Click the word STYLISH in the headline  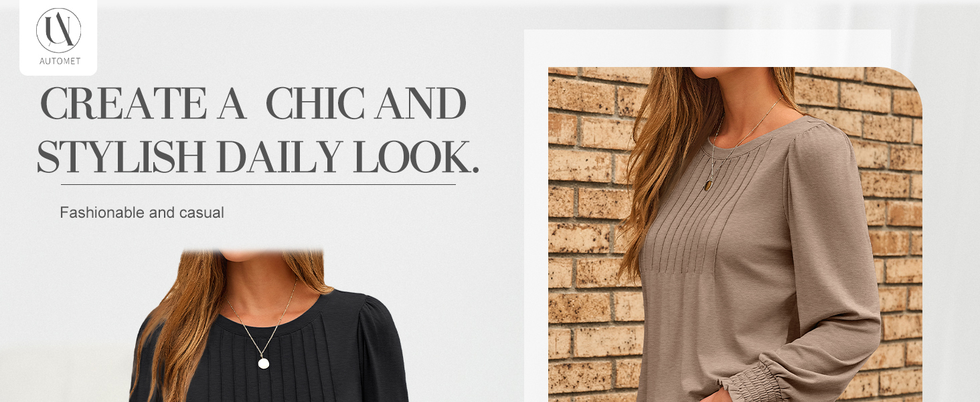point(120,156)
